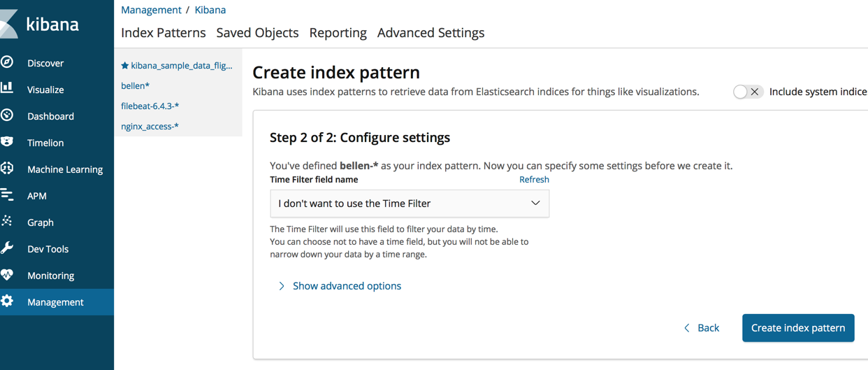Open Dev Tools wrench icon
This screenshot has height=370, width=868.
click(x=8, y=248)
